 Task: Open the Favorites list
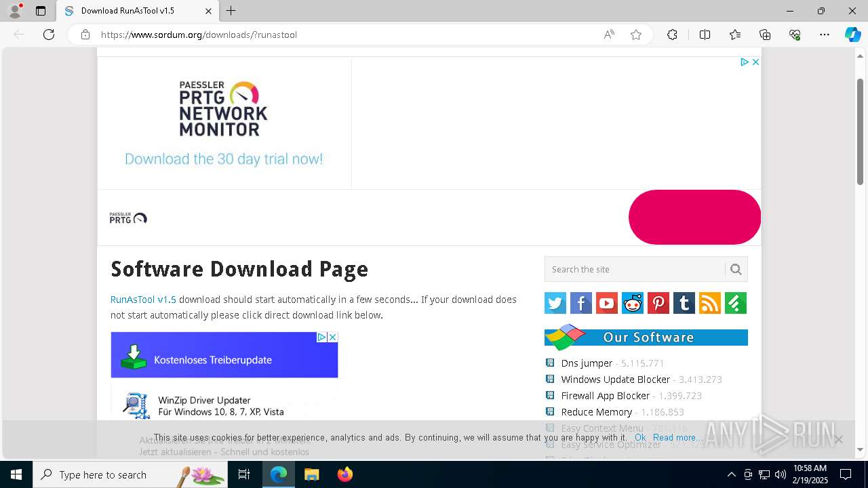pyautogui.click(x=735, y=35)
